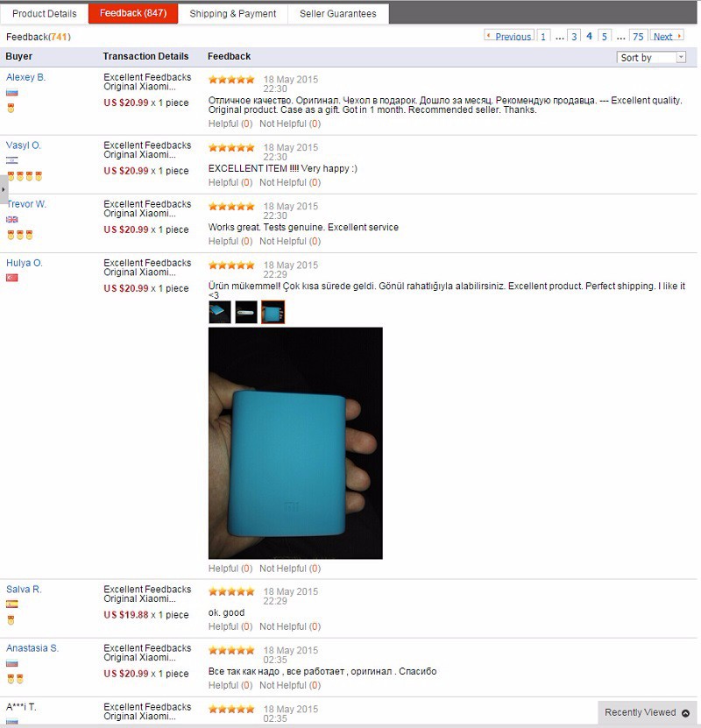
Task: Click the star rating on Alexey B.'s review
Action: [231, 80]
